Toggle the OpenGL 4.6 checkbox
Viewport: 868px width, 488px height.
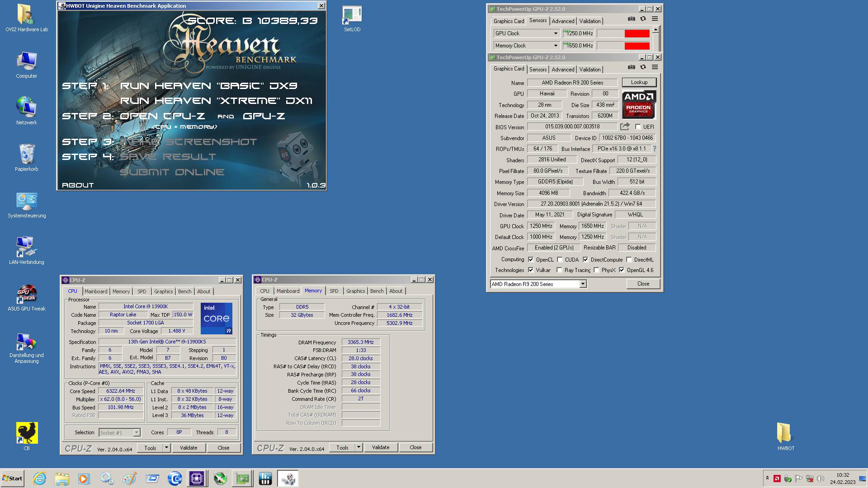click(x=622, y=270)
